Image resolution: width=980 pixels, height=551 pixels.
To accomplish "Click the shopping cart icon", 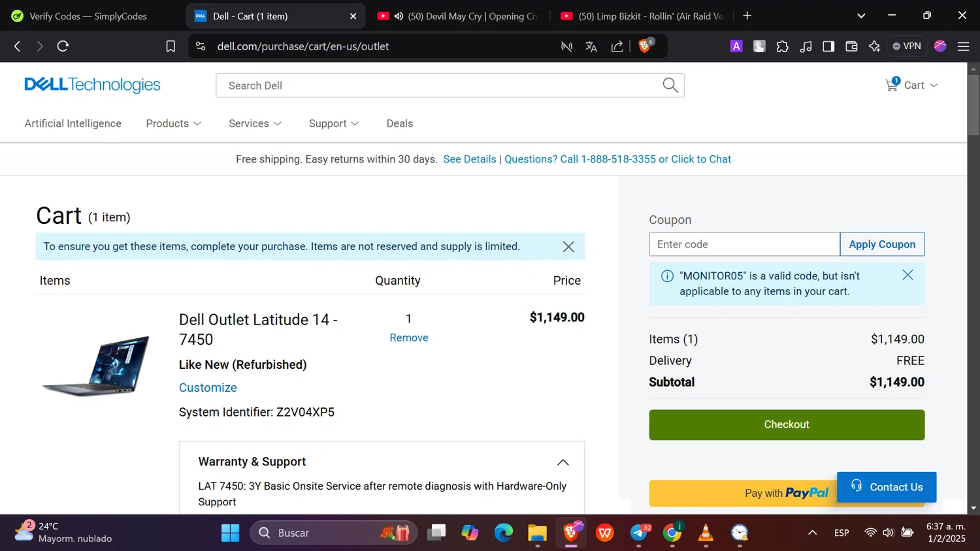I will pyautogui.click(x=892, y=85).
